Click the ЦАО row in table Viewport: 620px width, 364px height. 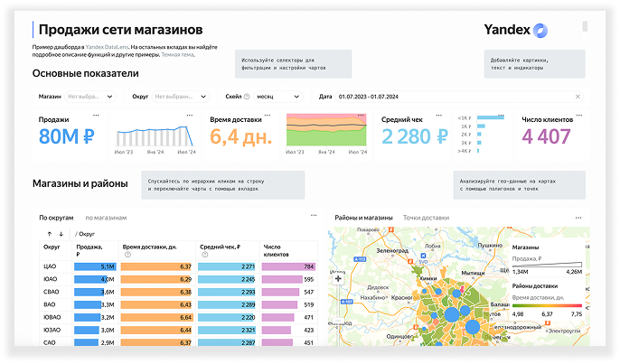click(178, 266)
